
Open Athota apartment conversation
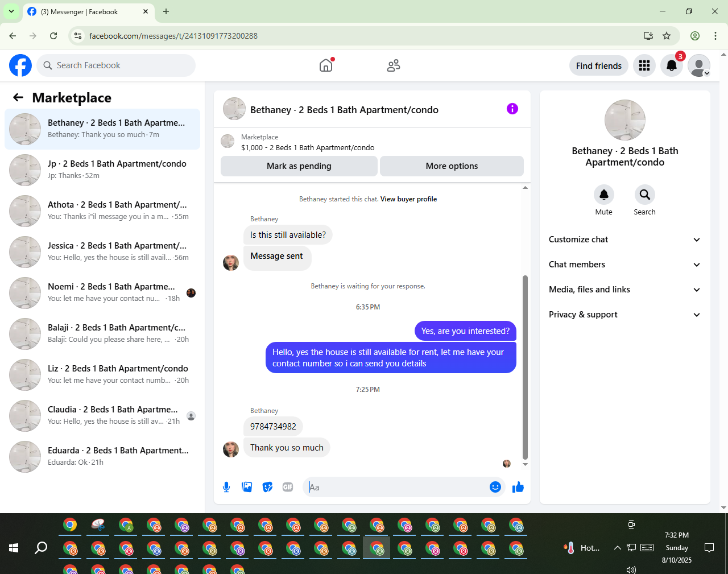pyautogui.click(x=102, y=210)
